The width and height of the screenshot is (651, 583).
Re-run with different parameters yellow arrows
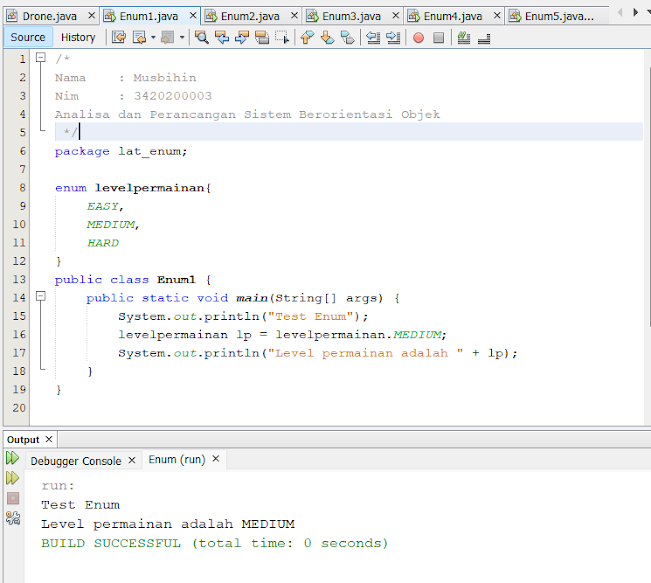click(x=12, y=478)
